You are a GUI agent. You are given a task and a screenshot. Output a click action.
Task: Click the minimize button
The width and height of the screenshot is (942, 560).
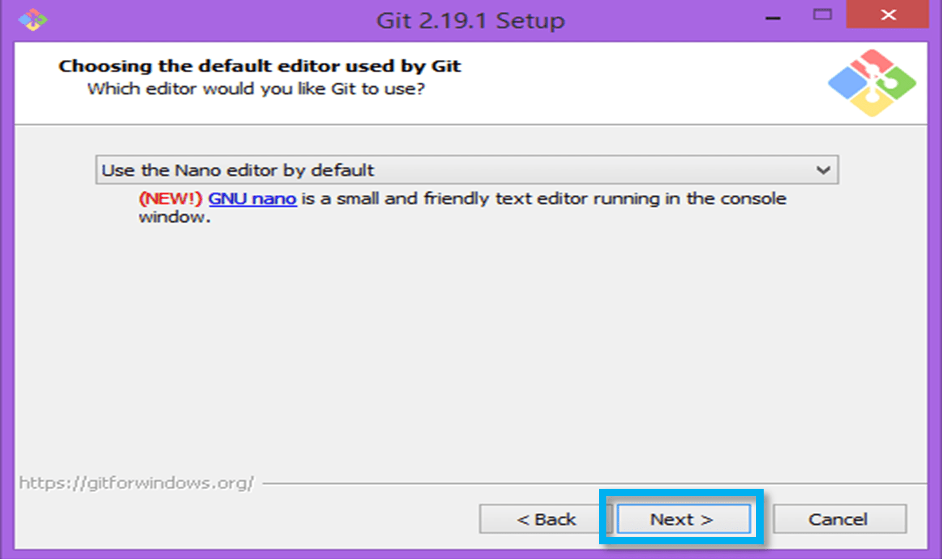point(773,16)
